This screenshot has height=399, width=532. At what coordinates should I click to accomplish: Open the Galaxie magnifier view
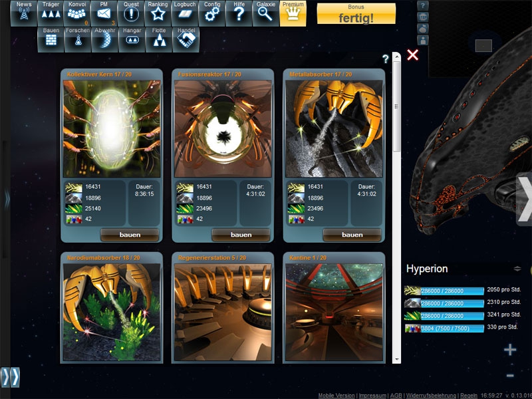point(265,13)
